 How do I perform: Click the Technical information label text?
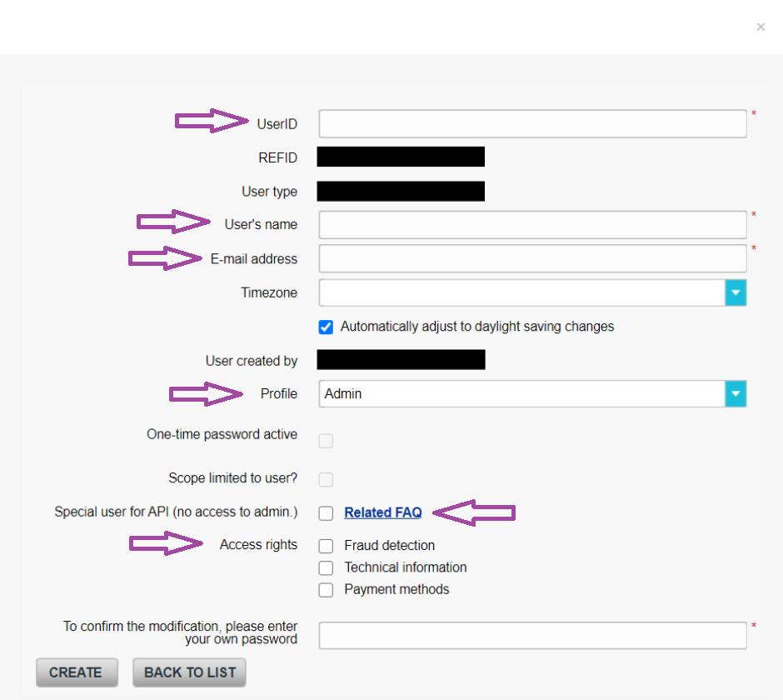(406, 567)
